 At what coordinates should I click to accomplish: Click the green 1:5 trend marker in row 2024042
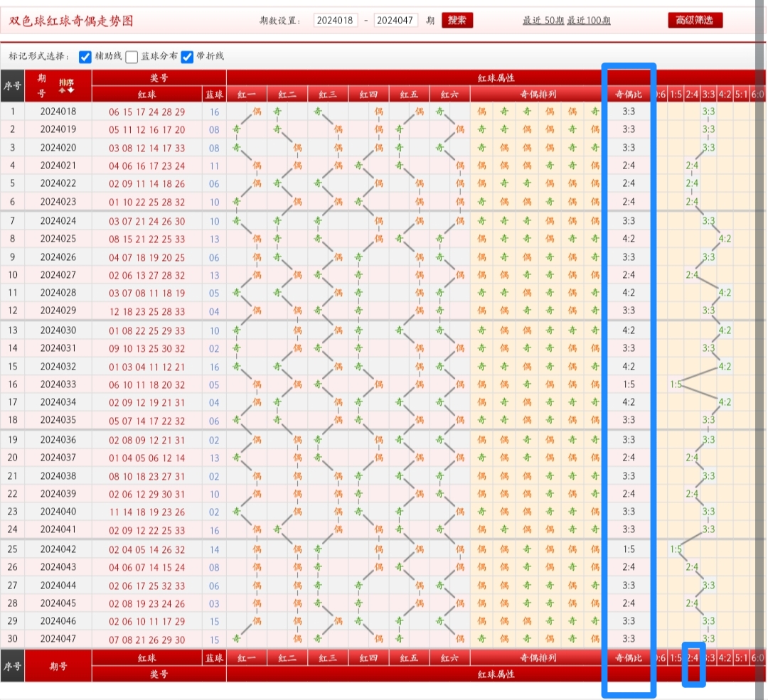[676, 549]
